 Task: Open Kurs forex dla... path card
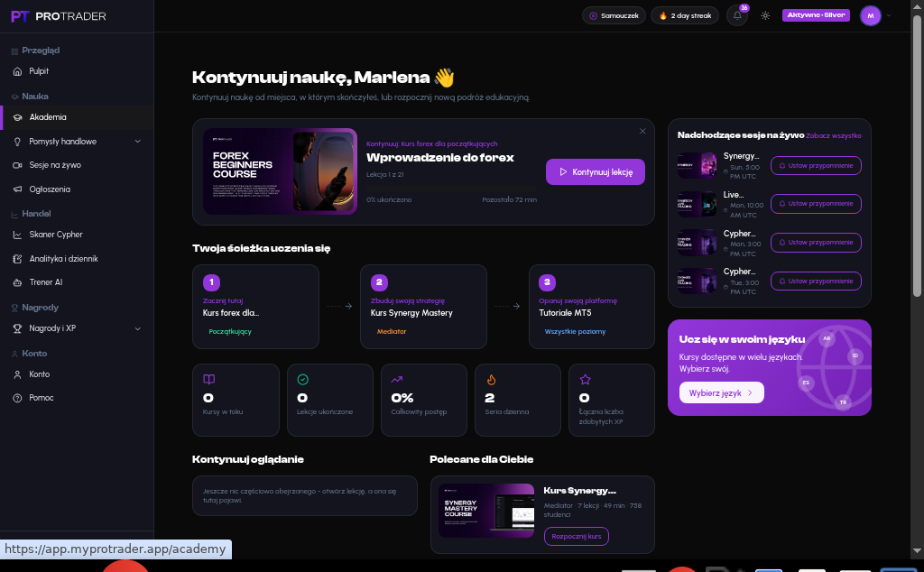coord(255,307)
